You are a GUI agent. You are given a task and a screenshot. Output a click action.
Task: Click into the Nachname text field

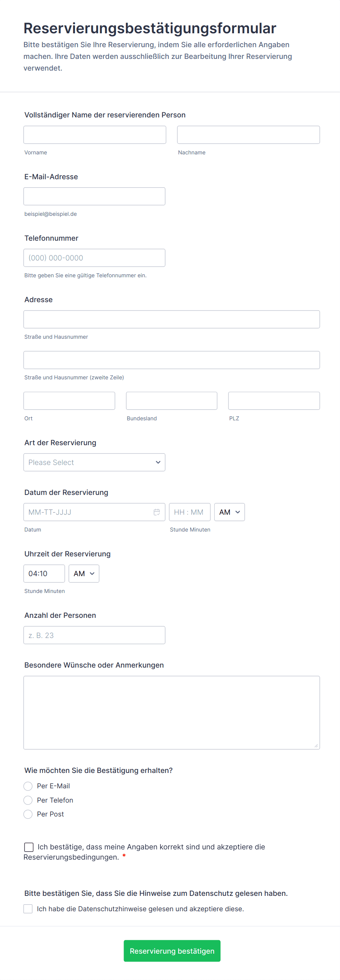[248, 135]
